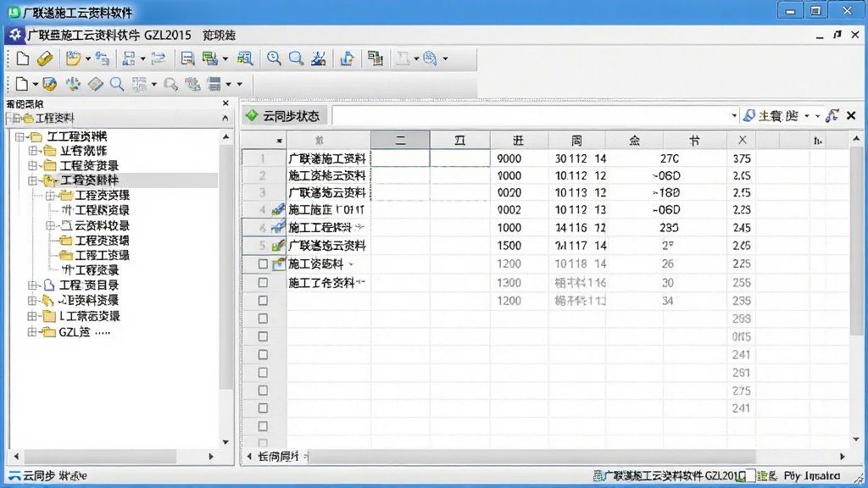Click the tree panel scroll down arrow
This screenshot has width=868, height=488.
(x=225, y=442)
